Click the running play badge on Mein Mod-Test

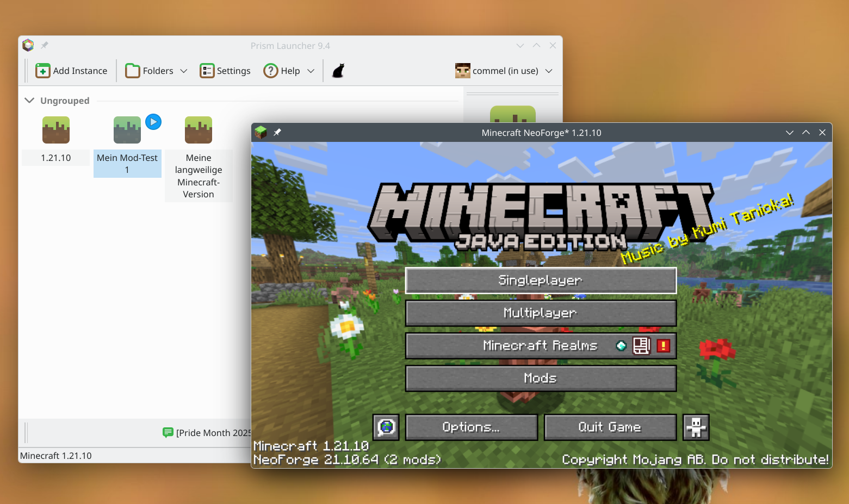click(153, 122)
